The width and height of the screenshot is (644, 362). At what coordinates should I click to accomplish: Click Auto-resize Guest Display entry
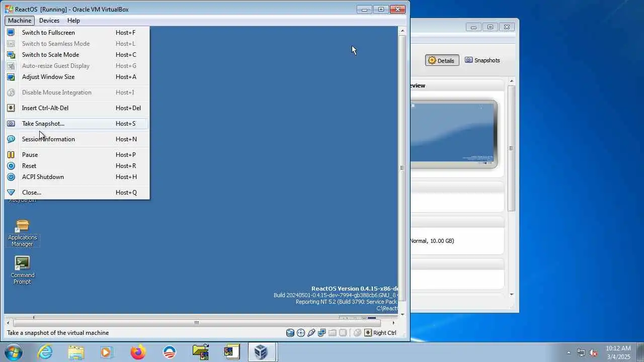77,66
